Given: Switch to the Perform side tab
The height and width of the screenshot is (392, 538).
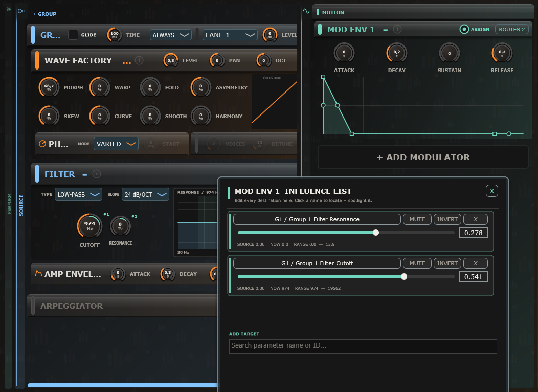Looking at the screenshot, I should pos(9,204).
